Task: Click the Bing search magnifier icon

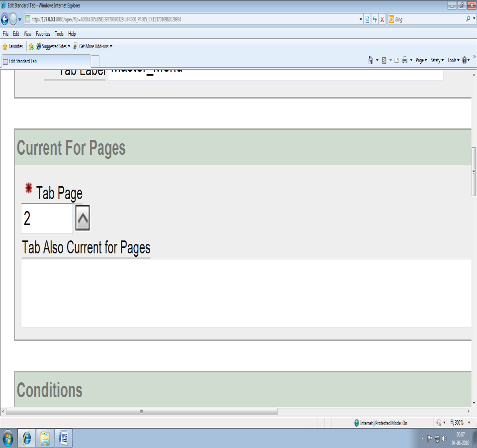Action: [468, 19]
